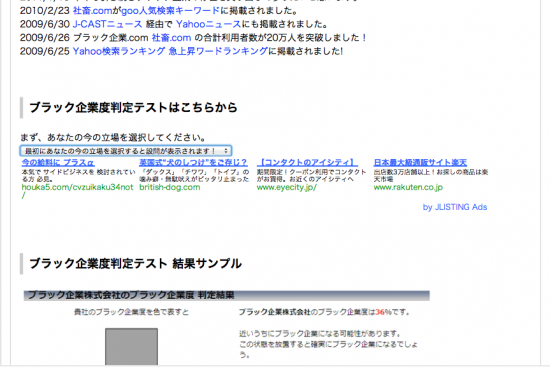Open the Yahooニュース link

[208, 24]
